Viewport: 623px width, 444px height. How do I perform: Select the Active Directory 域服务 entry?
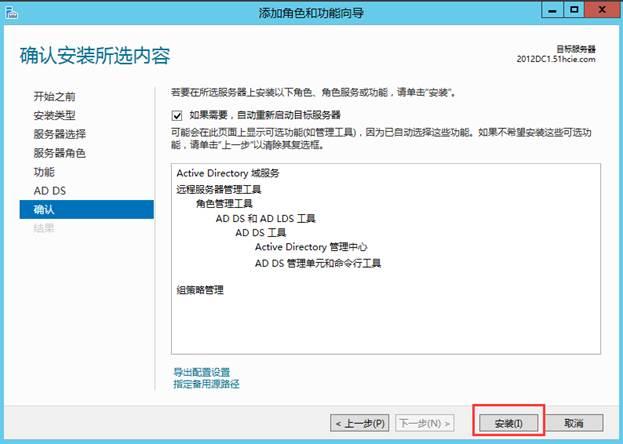point(228,173)
